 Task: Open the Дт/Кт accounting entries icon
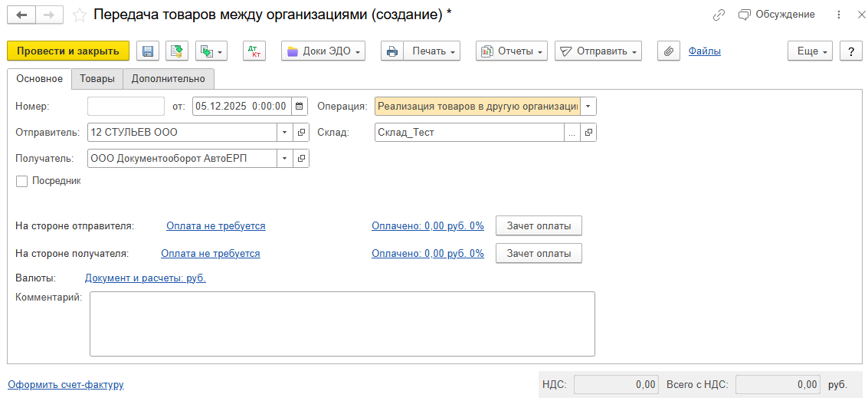254,51
